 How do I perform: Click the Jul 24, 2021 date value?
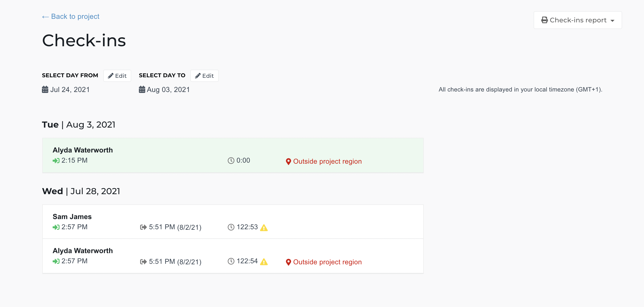coord(70,90)
